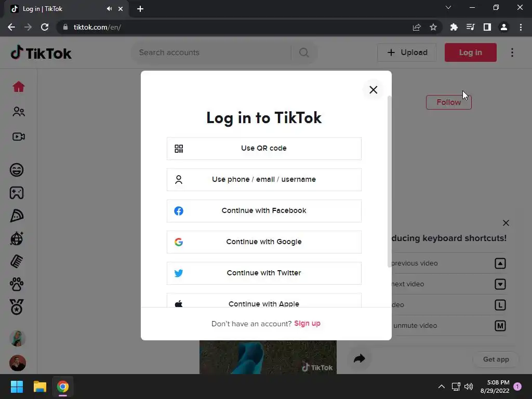Open the tab search chevron dropdown
This screenshot has width=532, height=399.
click(448, 7)
